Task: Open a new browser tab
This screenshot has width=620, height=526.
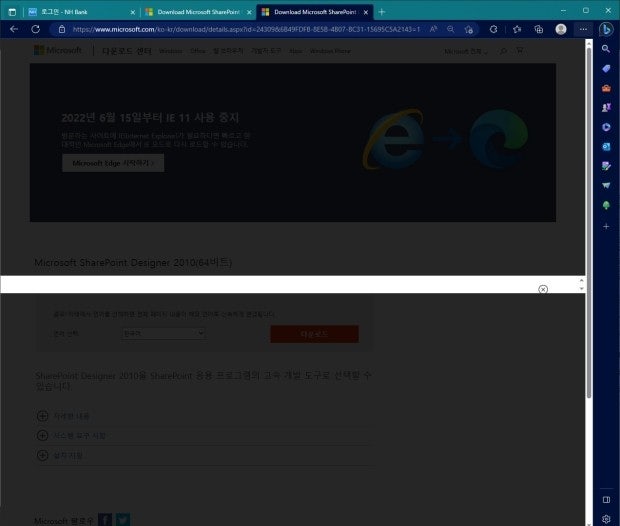Action: tap(382, 12)
